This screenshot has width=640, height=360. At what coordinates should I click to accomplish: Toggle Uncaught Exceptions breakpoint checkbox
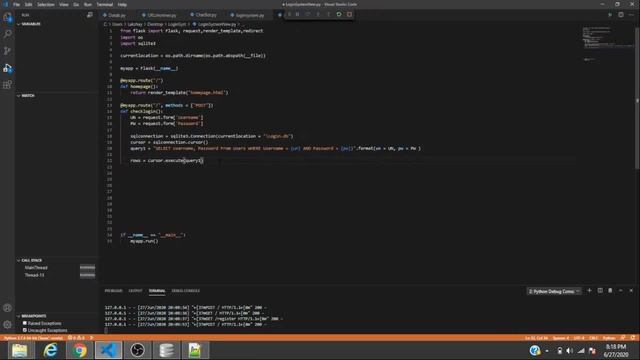tap(25, 330)
